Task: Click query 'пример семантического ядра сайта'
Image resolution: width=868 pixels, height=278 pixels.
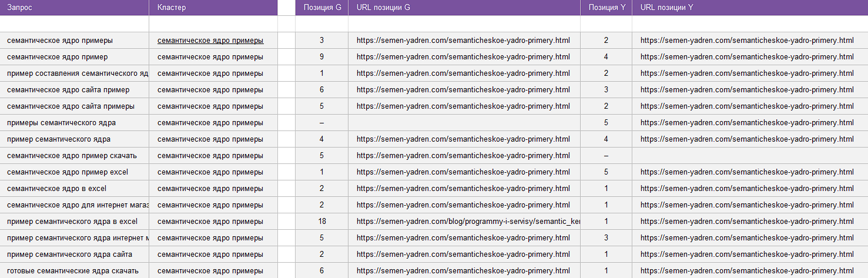Action: coord(69,254)
